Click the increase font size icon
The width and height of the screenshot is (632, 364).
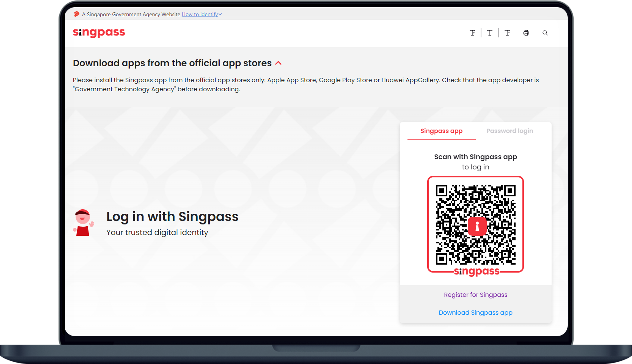pyautogui.click(x=472, y=33)
